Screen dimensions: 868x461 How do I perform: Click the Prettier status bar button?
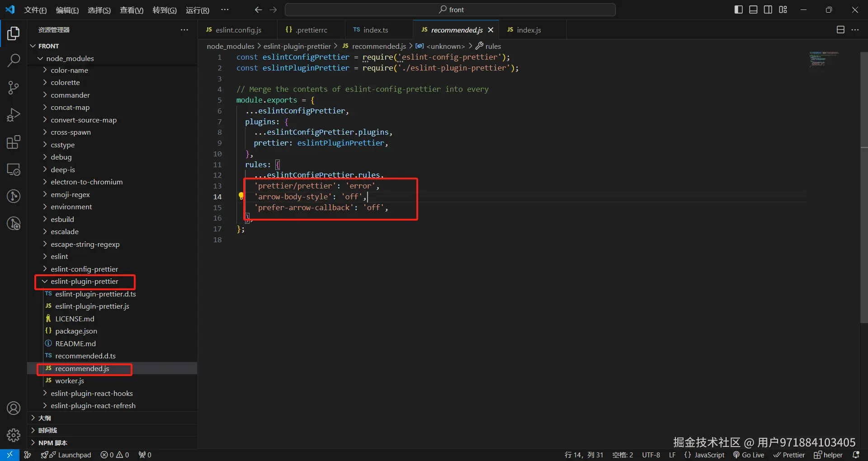pyautogui.click(x=789, y=455)
